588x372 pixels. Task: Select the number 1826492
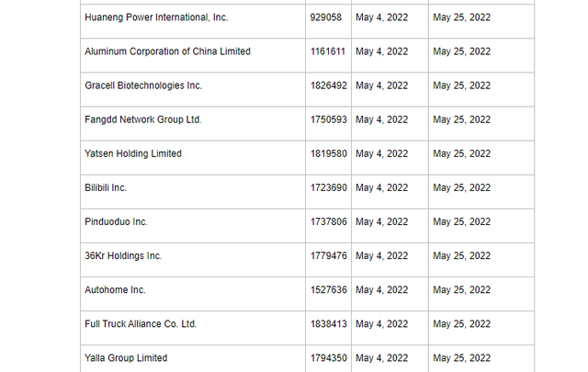(329, 85)
